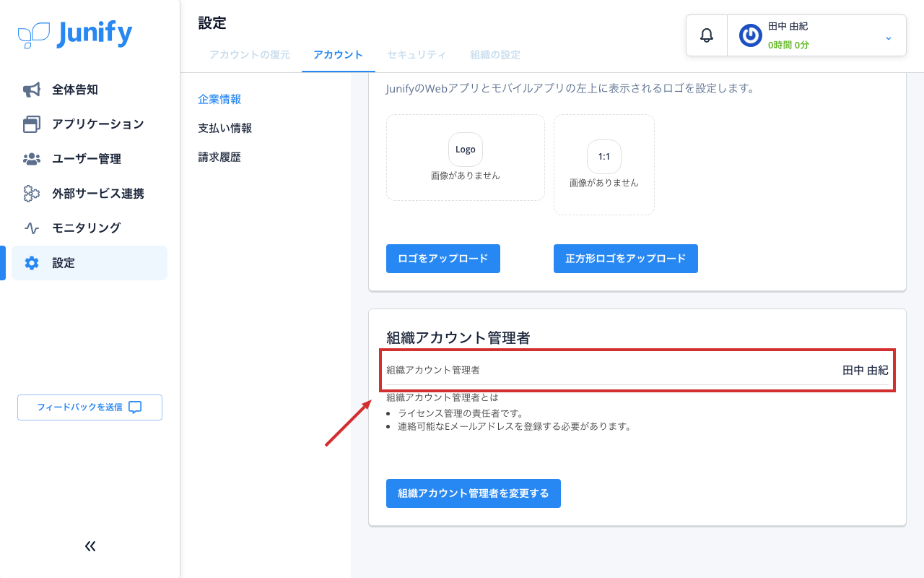Screen dimensions: 924x578
Task: Click the モニタリング pulse icon
Action: [32, 228]
